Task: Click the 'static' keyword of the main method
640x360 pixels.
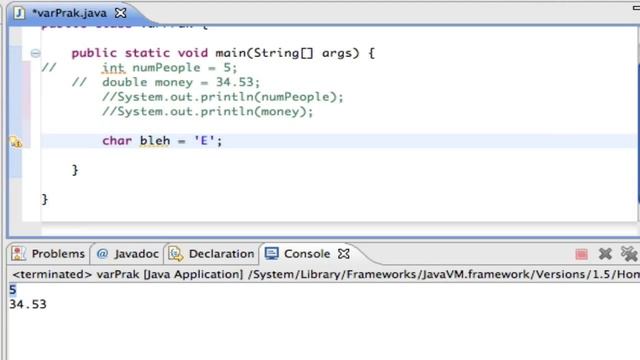Action: 147,53
